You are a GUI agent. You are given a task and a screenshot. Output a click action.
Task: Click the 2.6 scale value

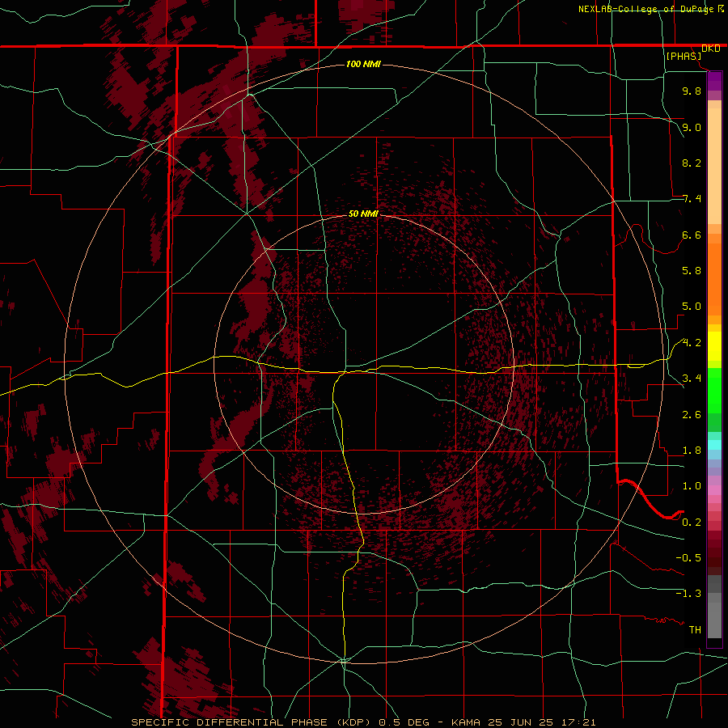tap(692, 415)
